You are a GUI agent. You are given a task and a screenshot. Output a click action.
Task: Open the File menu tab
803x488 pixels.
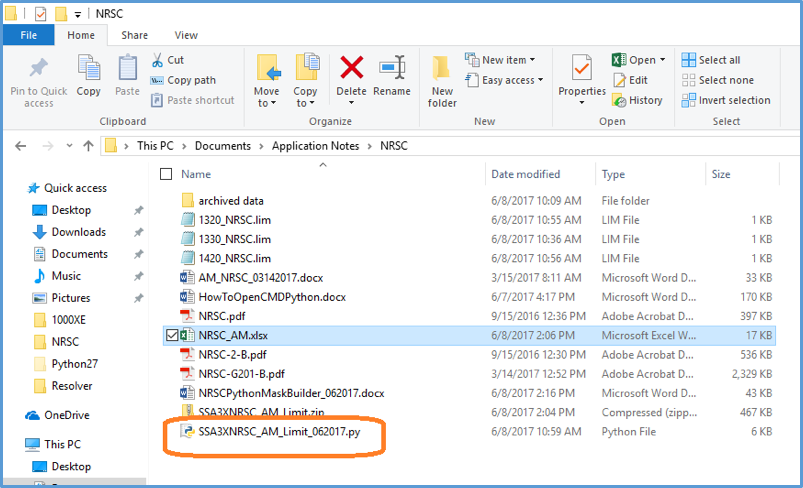(x=28, y=35)
